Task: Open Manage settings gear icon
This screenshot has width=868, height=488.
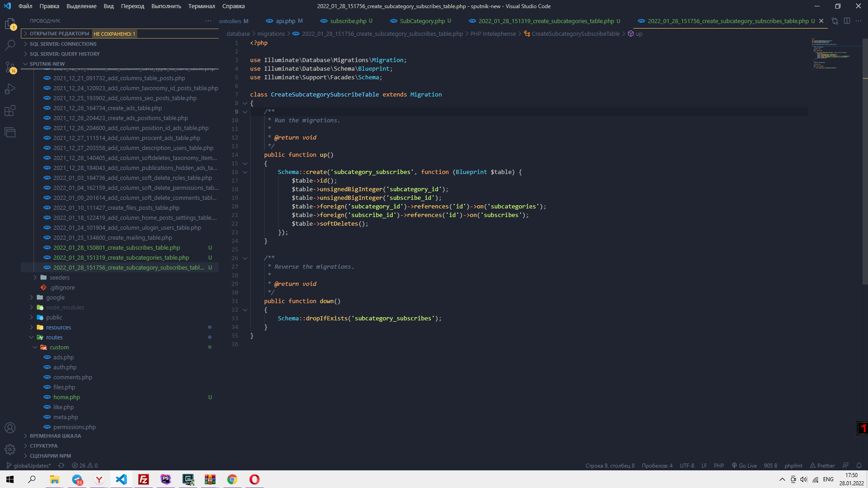Action: [10, 449]
